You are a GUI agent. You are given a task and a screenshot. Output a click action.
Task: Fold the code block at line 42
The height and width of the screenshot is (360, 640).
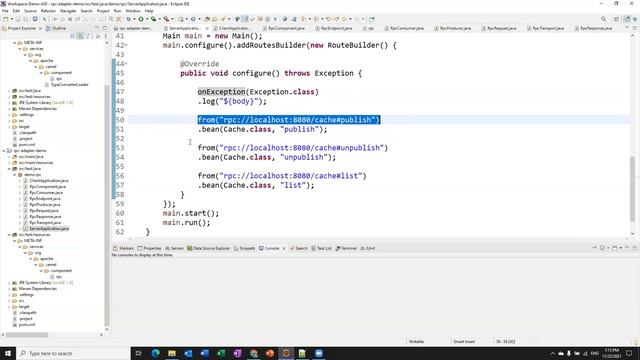[126, 45]
